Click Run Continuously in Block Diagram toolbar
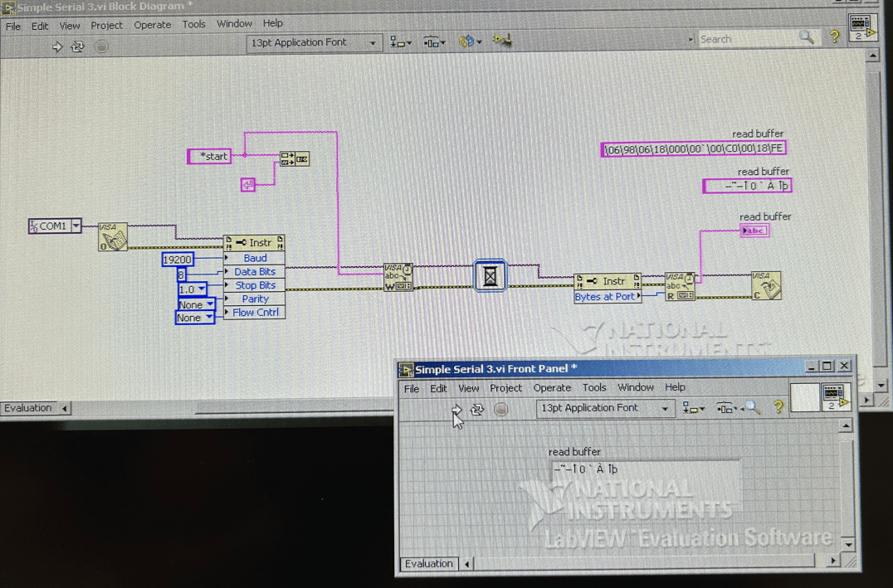The image size is (893, 588). tap(77, 46)
